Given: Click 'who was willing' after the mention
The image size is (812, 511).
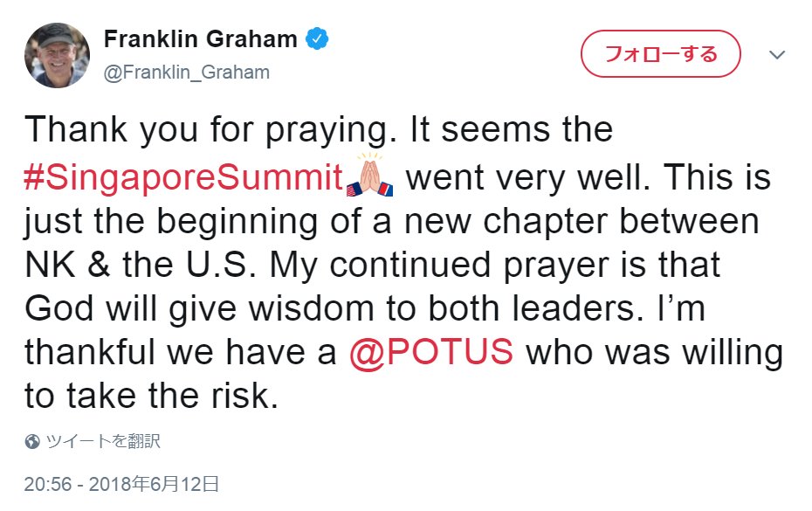Looking at the screenshot, I should tap(655, 353).
